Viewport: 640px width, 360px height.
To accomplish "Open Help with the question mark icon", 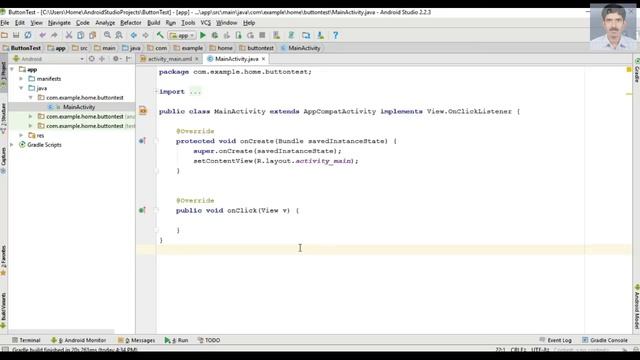I will pos(336,36).
